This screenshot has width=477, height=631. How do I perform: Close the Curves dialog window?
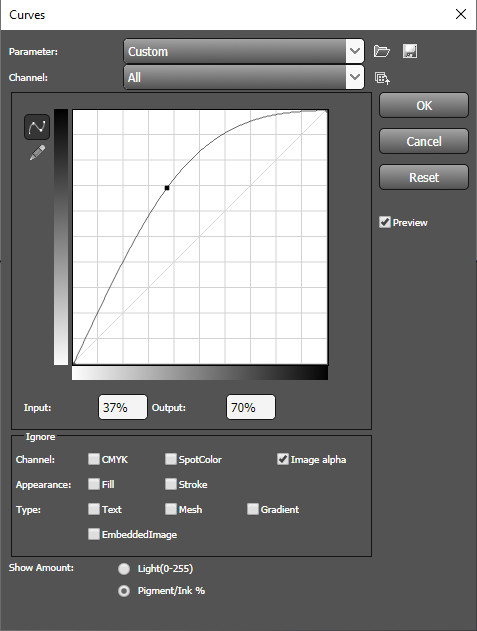tap(461, 14)
